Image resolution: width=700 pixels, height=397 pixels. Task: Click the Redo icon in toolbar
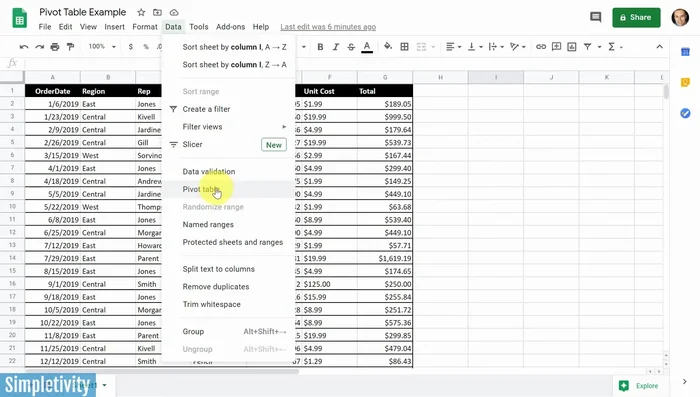tap(39, 46)
